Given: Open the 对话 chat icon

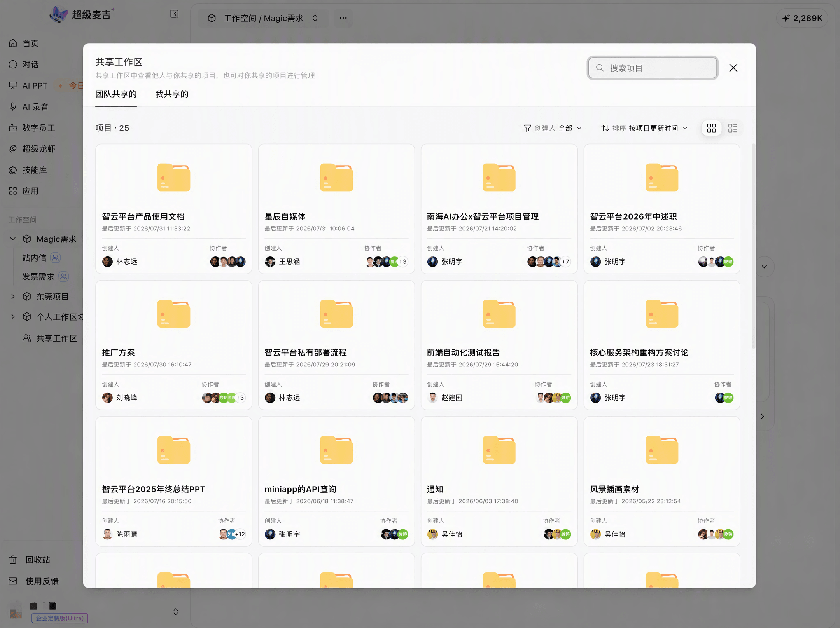Looking at the screenshot, I should (x=13, y=64).
